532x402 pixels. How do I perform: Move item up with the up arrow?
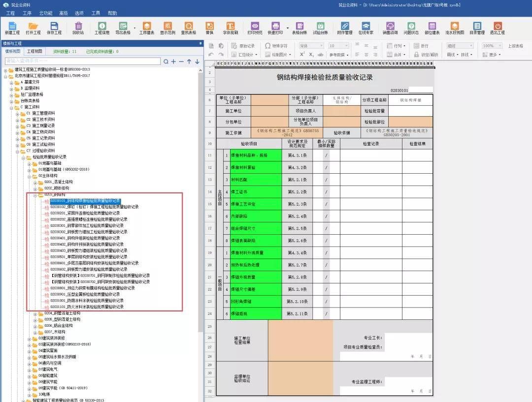pos(189,62)
